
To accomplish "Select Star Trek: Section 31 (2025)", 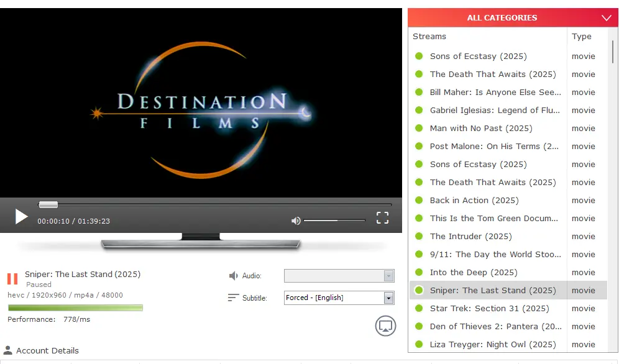I will coord(489,308).
